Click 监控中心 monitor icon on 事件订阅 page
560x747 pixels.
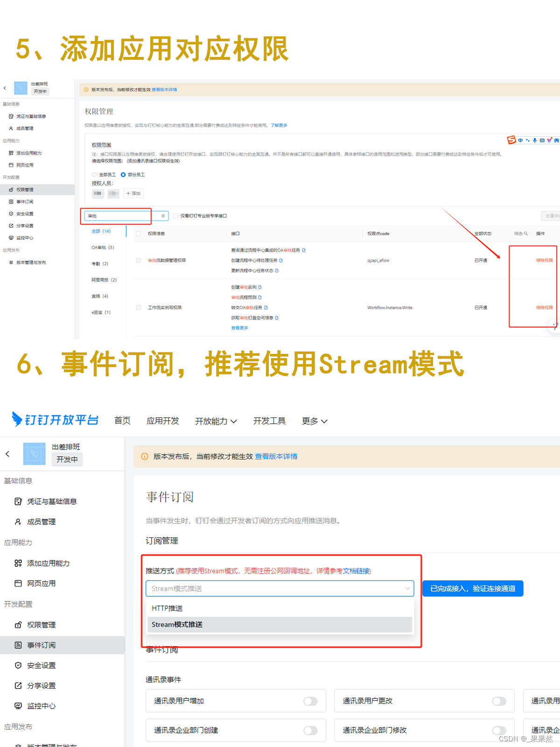pyautogui.click(x=18, y=706)
